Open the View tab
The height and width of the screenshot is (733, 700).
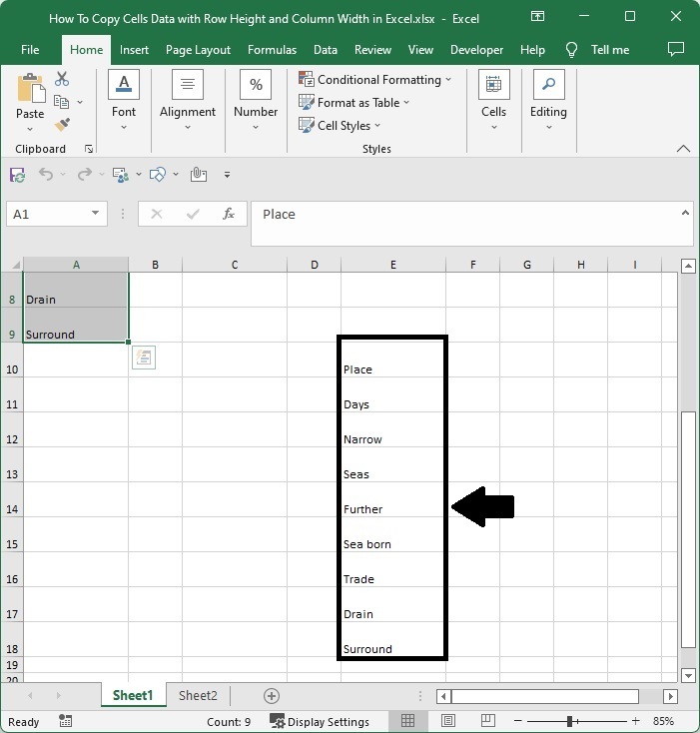(420, 50)
